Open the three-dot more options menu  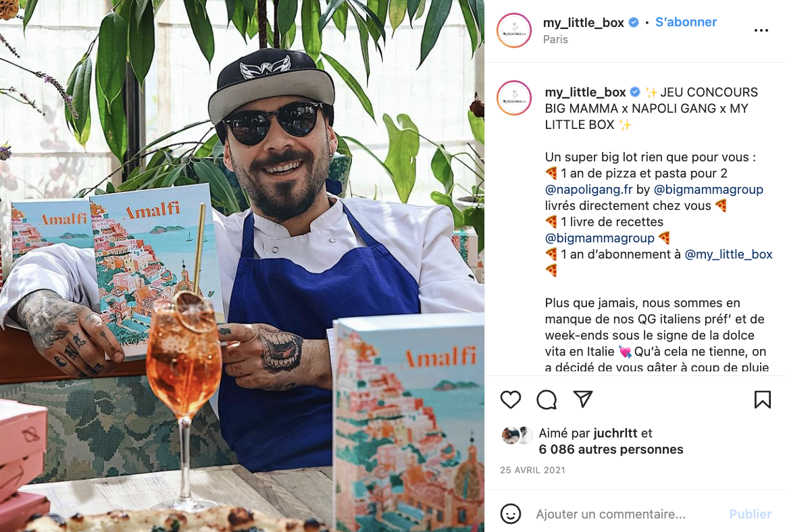(x=761, y=30)
